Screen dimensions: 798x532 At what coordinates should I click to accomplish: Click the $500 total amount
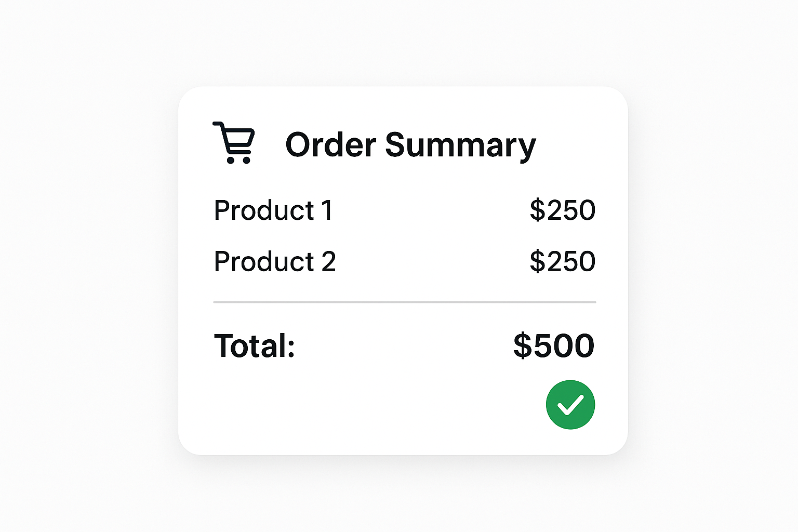[x=554, y=346]
